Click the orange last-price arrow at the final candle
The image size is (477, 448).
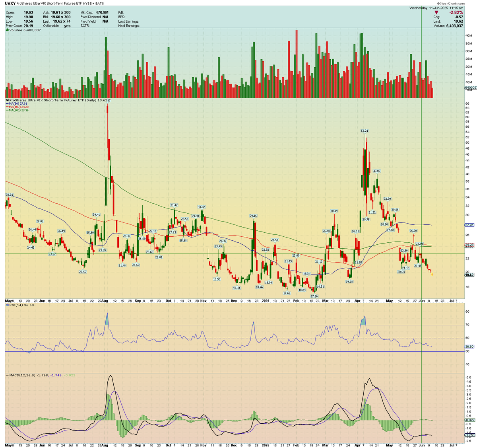click(432, 274)
